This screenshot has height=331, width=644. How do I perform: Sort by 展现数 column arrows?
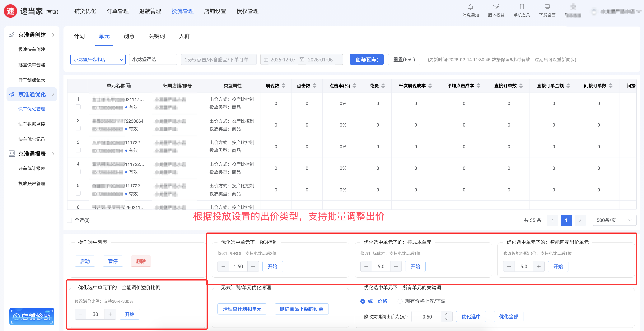[x=283, y=86]
